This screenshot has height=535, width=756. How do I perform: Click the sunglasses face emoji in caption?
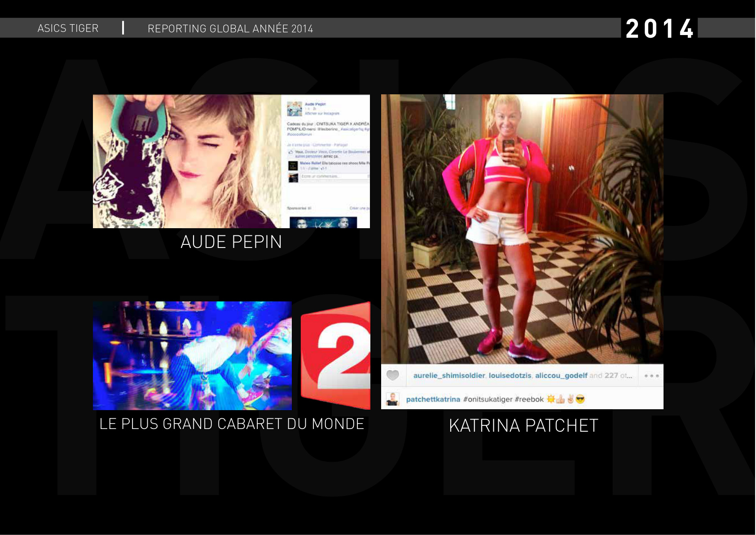[x=580, y=399]
